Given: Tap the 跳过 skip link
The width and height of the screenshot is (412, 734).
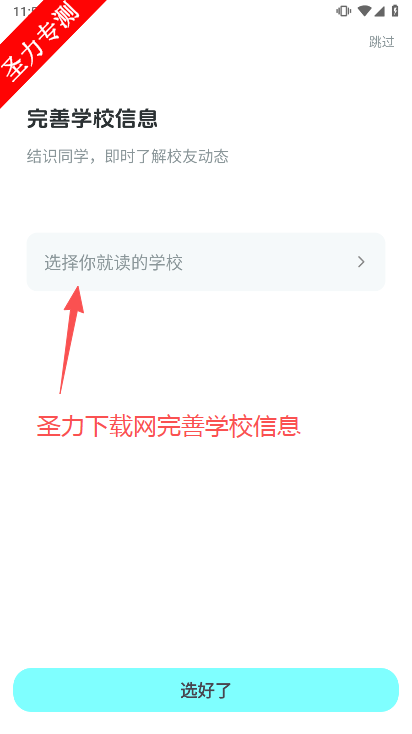Looking at the screenshot, I should pos(381,42).
